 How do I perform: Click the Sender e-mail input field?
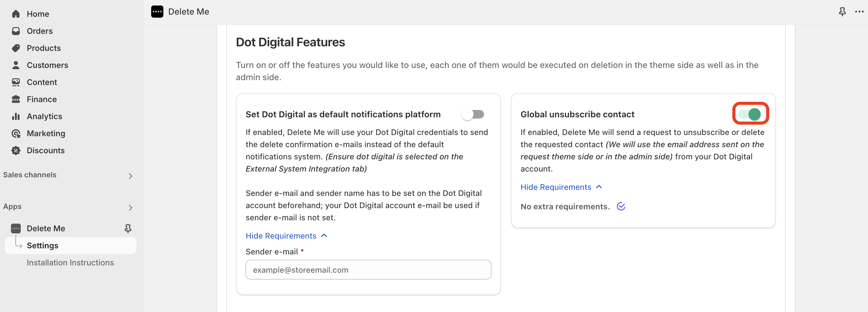(368, 270)
